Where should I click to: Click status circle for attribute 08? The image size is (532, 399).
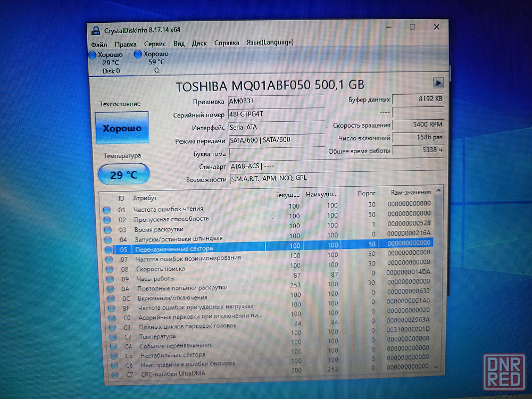[110, 269]
